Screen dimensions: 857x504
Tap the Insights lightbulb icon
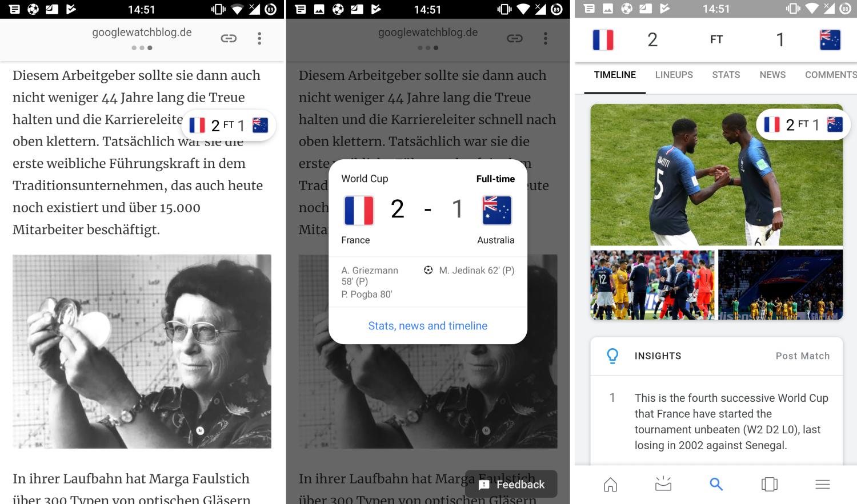(612, 356)
